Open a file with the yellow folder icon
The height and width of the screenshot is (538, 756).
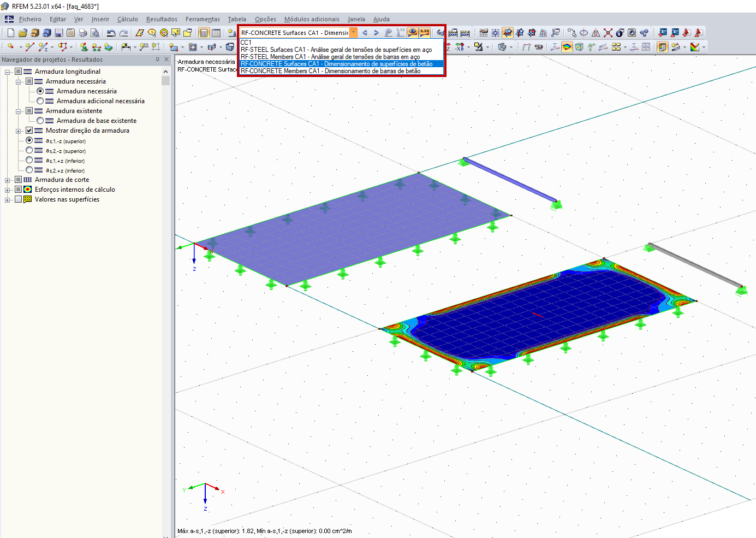click(22, 33)
